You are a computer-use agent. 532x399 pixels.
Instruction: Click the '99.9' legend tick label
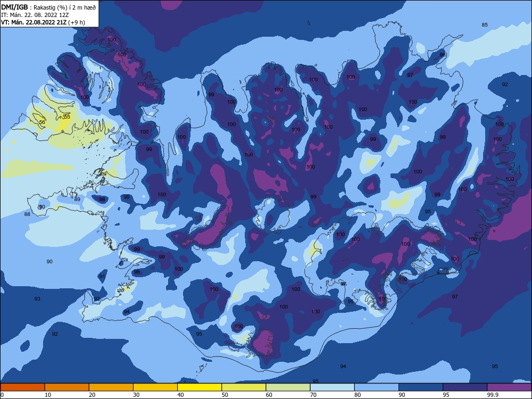[x=493, y=395]
